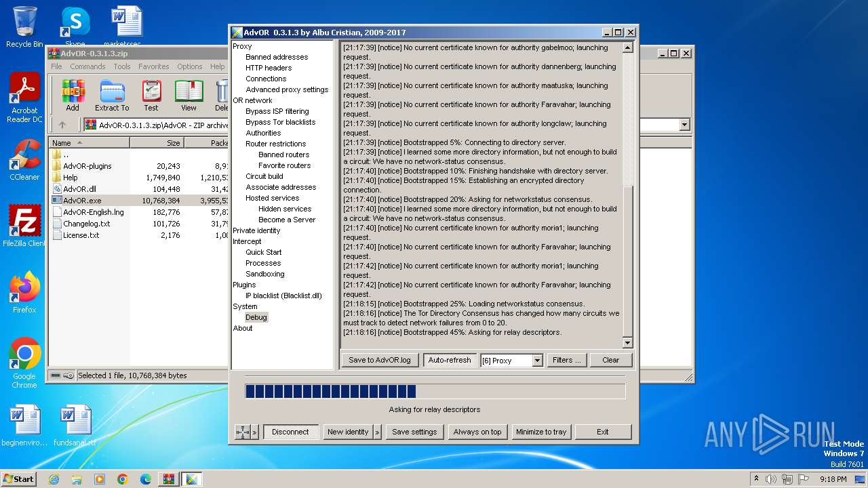Select FileZilla Client desktop icon
Screen dimensions: 868x488
[x=24, y=226]
